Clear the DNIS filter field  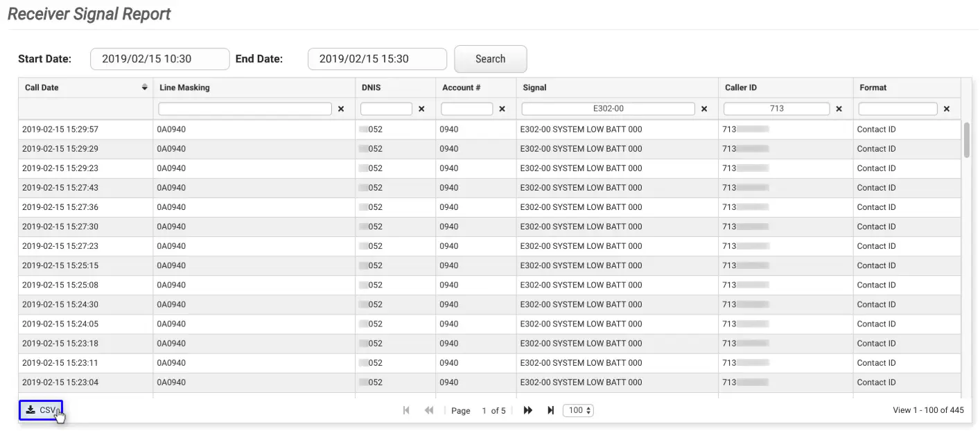[x=421, y=109]
